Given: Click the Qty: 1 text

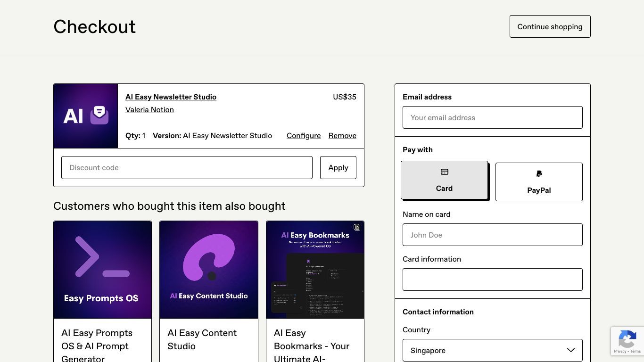Looking at the screenshot, I should [135, 136].
